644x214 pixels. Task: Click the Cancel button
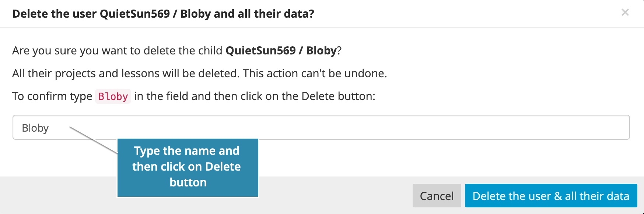click(437, 196)
